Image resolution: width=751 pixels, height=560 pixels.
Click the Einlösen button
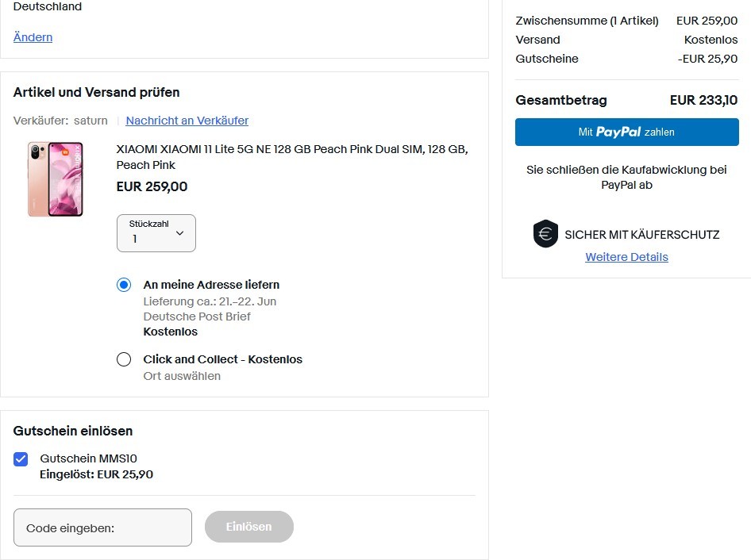click(x=249, y=527)
